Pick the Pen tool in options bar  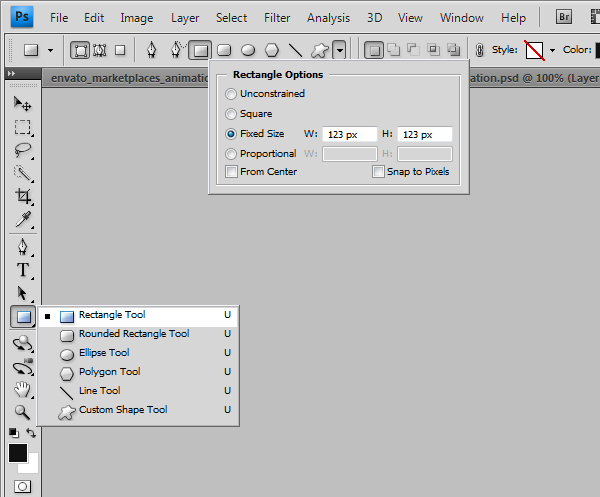point(152,50)
